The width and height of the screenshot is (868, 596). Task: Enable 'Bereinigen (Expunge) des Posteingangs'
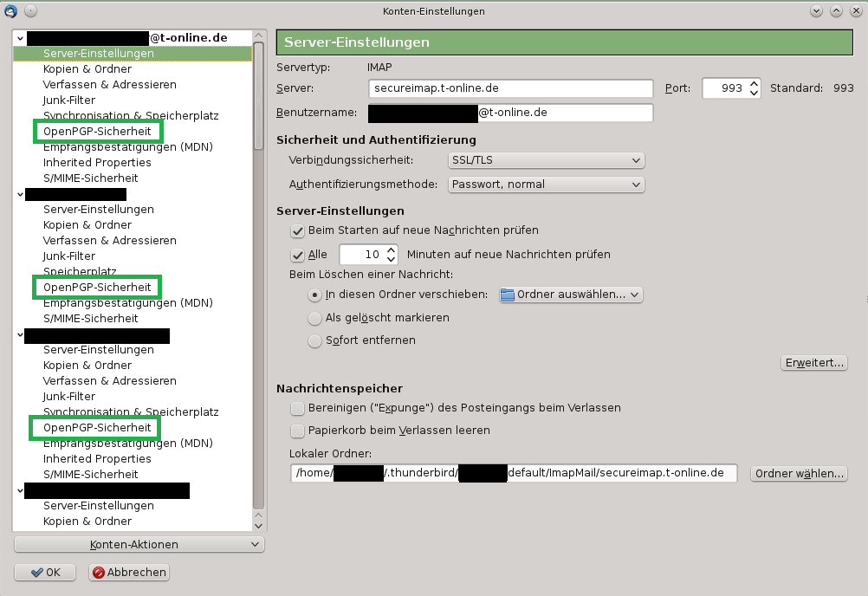297,408
